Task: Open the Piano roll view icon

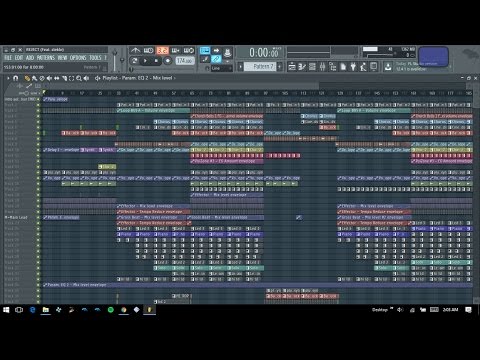Action: coord(302,67)
